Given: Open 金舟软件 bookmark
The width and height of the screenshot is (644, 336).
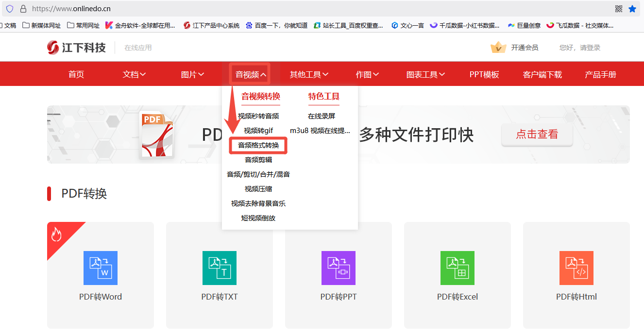Looking at the screenshot, I should [140, 25].
